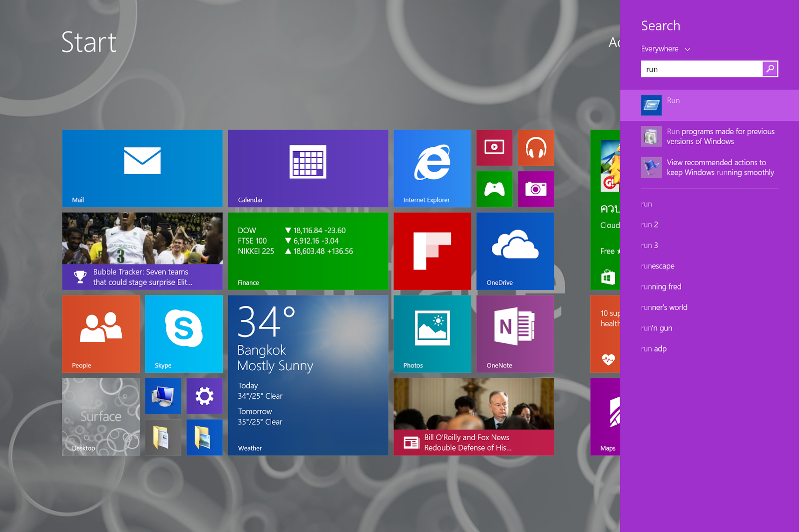Open the Flipboard tile
This screenshot has height=532, width=799.
432,251
